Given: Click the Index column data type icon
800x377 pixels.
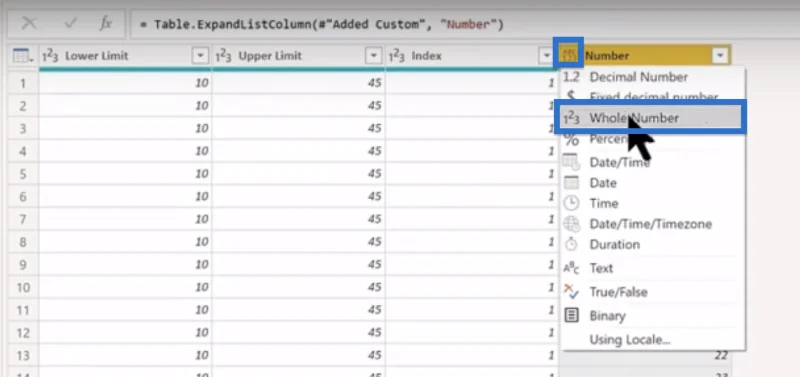Looking at the screenshot, I should coord(396,56).
